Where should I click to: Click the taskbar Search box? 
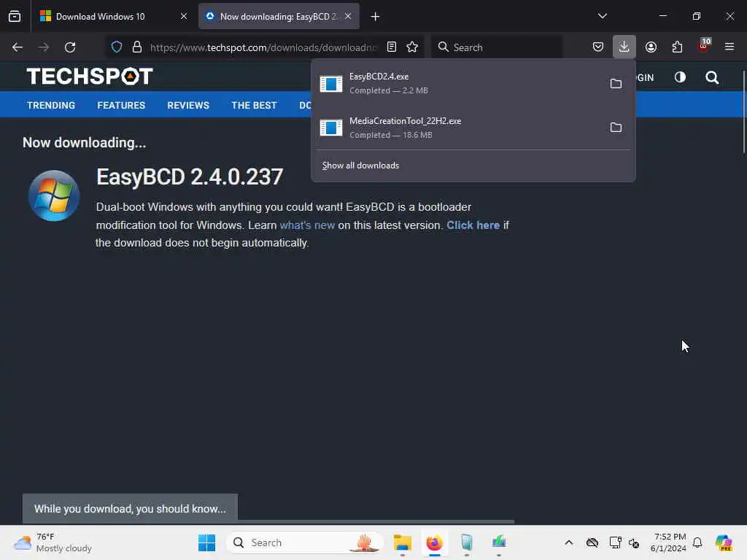305,542
